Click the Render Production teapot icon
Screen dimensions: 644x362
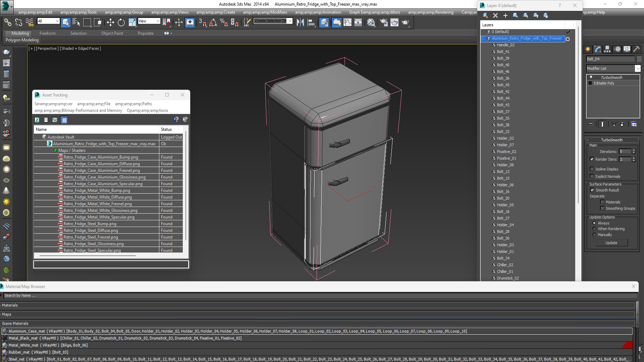pyautogui.click(x=405, y=22)
